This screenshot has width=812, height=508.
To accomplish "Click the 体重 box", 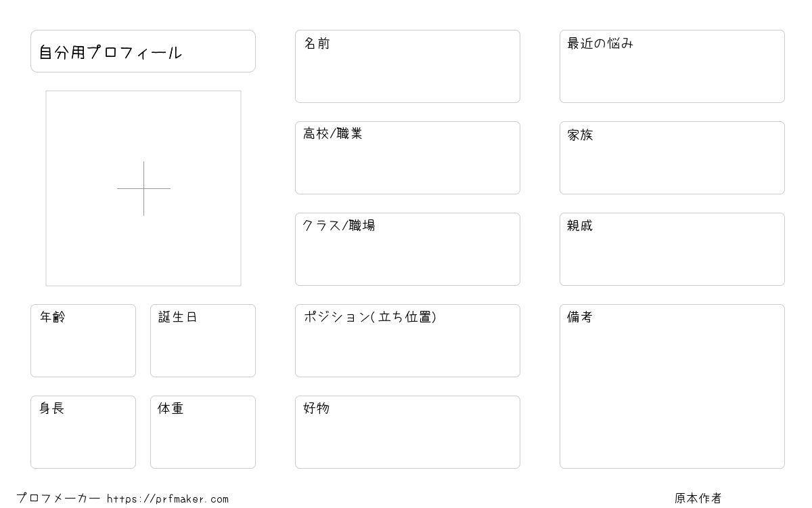I will 203,432.
